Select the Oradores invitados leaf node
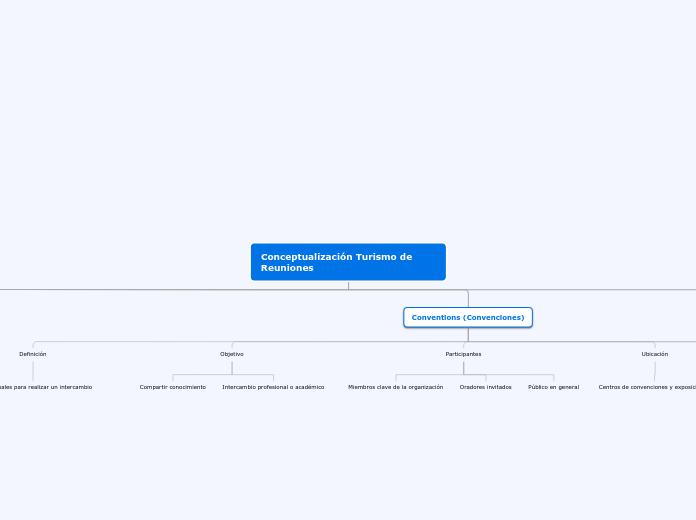The image size is (696, 520). tap(486, 387)
